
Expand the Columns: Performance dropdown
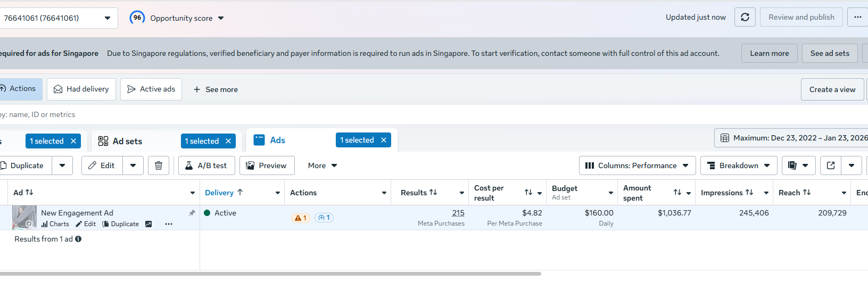pyautogui.click(x=637, y=165)
